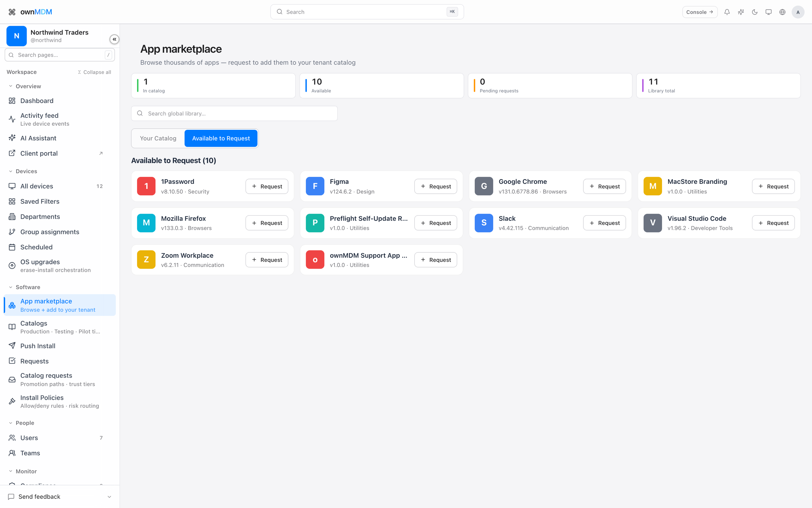The width and height of the screenshot is (812, 508).
Task: Focus the Search global library field
Action: pos(234,114)
